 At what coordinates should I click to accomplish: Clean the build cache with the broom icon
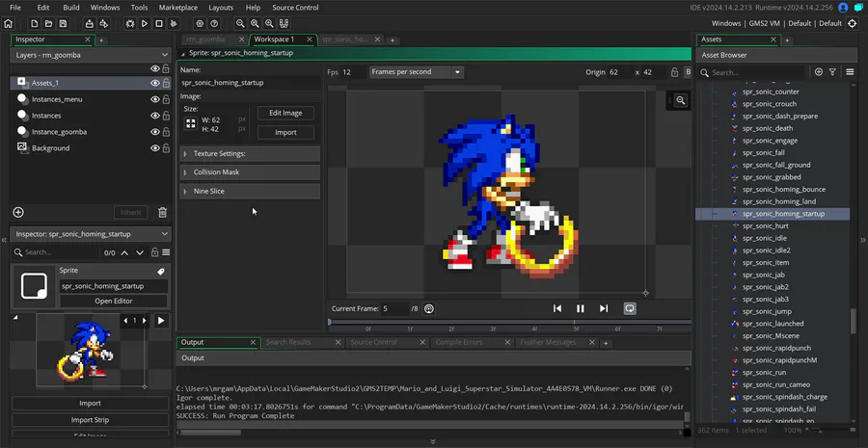[x=174, y=24]
